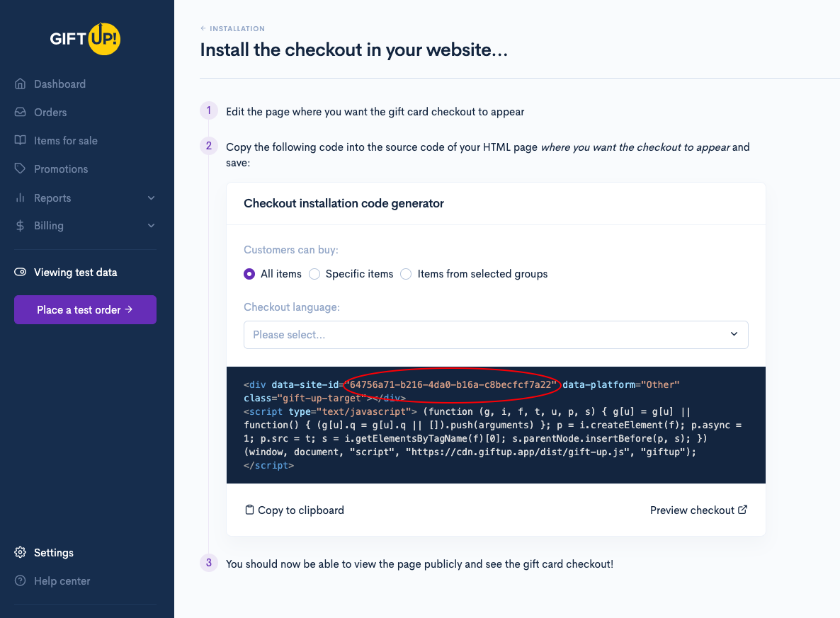840x618 pixels.
Task: Open the Checkout language dropdown
Action: coord(496,335)
